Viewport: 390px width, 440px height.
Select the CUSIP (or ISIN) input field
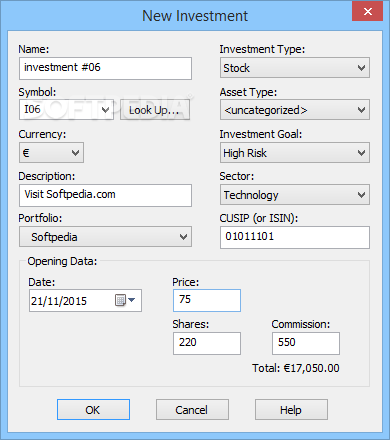click(295, 237)
